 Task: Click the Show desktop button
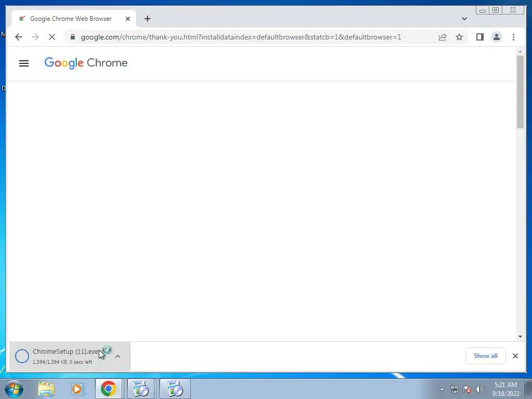point(528,389)
